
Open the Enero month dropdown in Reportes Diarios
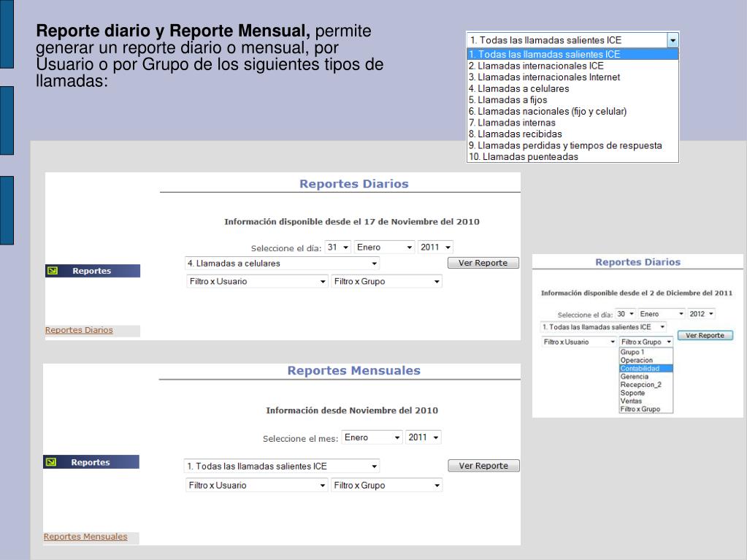(x=384, y=247)
